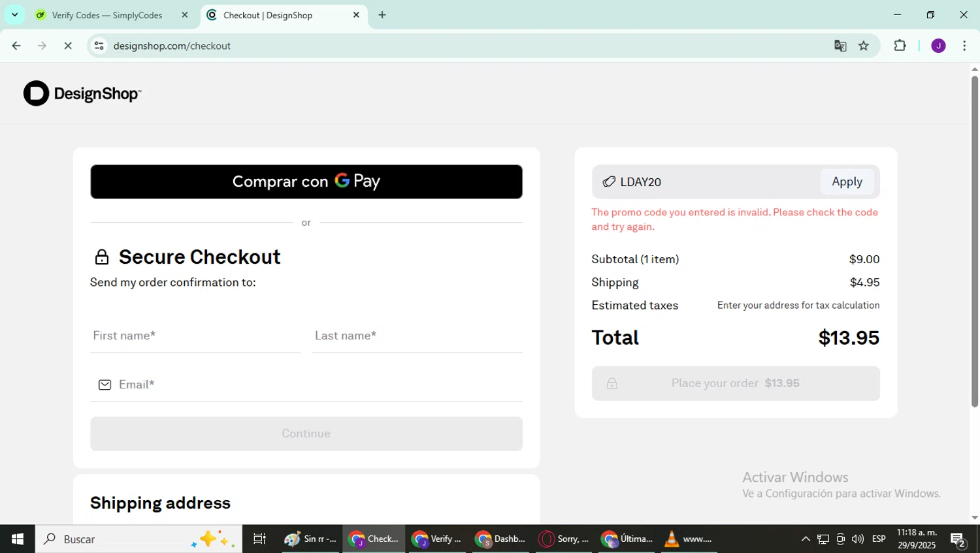Click the Shipping address heading

pos(160,503)
